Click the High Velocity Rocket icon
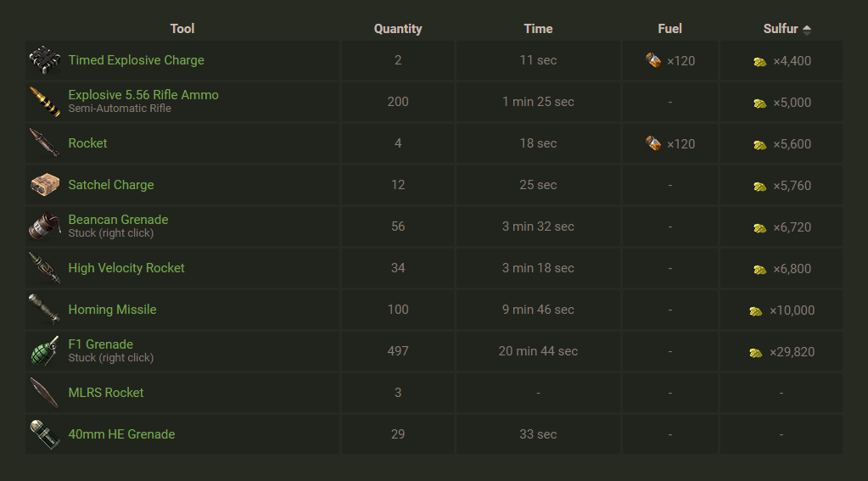This screenshot has width=868, height=481. [x=44, y=268]
